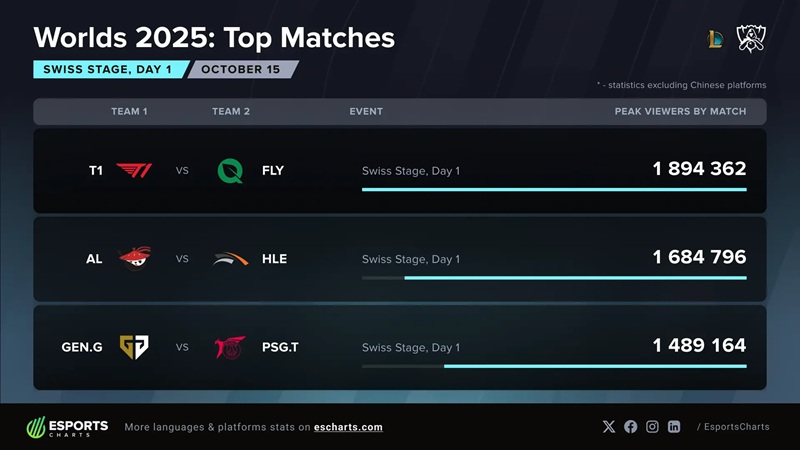Click the Gen.G gold logo
The image size is (800, 450).
pyautogui.click(x=134, y=347)
